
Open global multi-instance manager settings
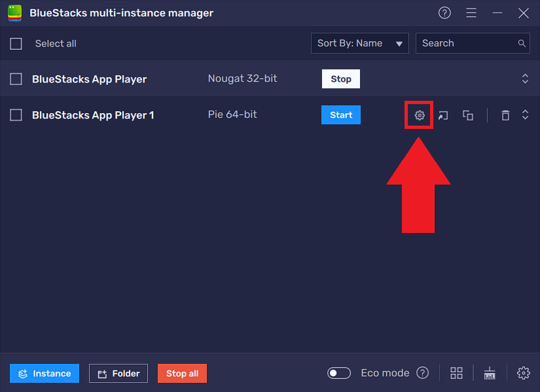[523, 372]
